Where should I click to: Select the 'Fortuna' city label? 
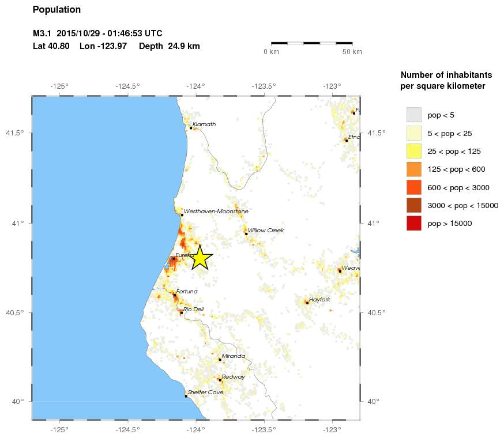tap(187, 292)
